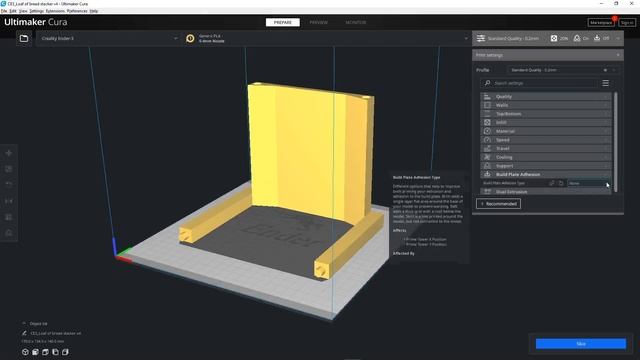Expand the Speed settings category

(x=546, y=140)
